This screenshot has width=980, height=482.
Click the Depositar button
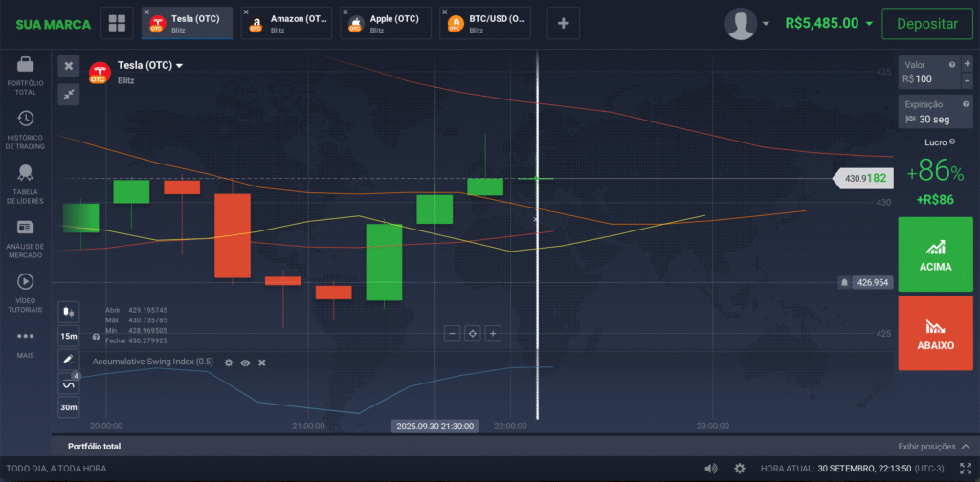pos(926,23)
